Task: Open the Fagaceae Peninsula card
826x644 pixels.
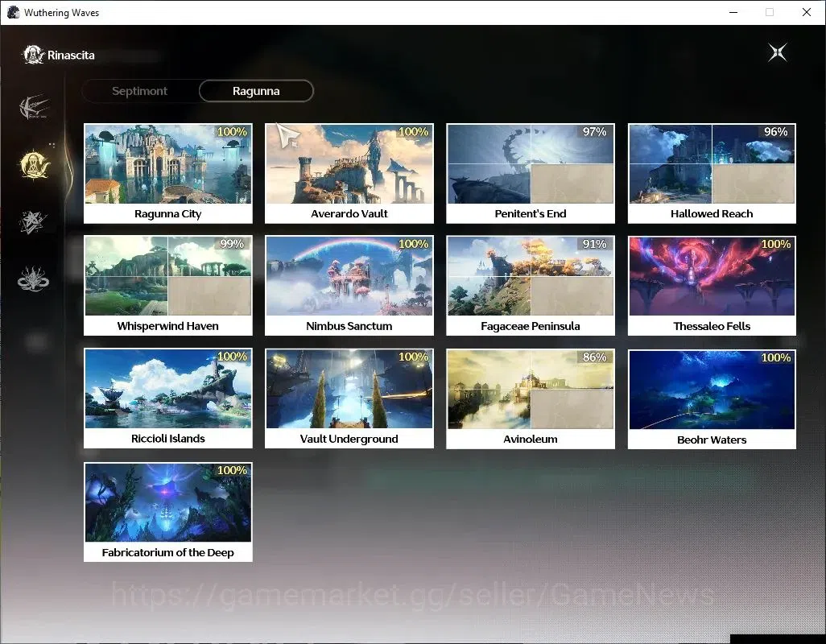Action: [531, 286]
